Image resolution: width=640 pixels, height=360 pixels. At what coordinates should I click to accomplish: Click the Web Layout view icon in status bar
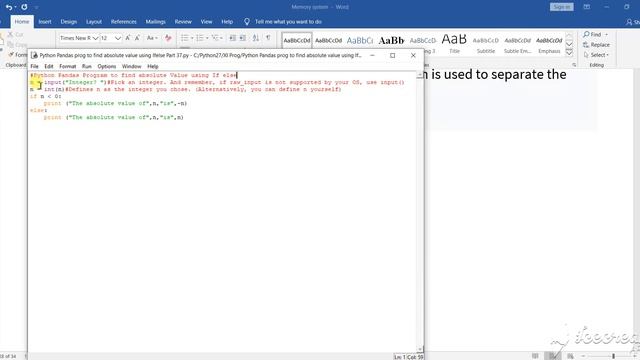pos(570,356)
